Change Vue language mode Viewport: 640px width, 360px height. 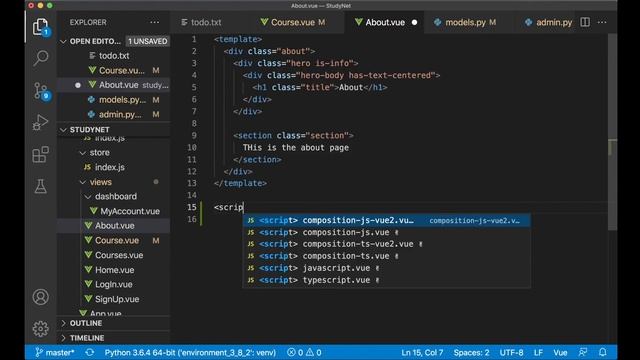point(560,352)
